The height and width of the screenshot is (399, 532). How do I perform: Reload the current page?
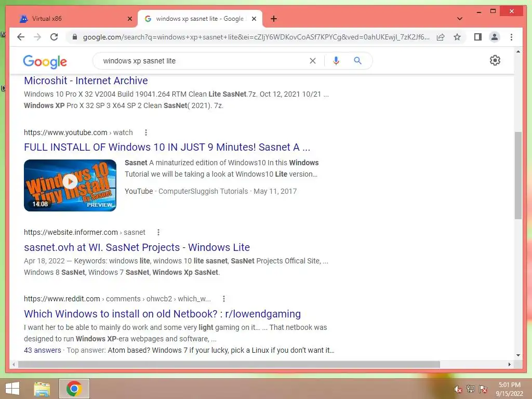(54, 37)
